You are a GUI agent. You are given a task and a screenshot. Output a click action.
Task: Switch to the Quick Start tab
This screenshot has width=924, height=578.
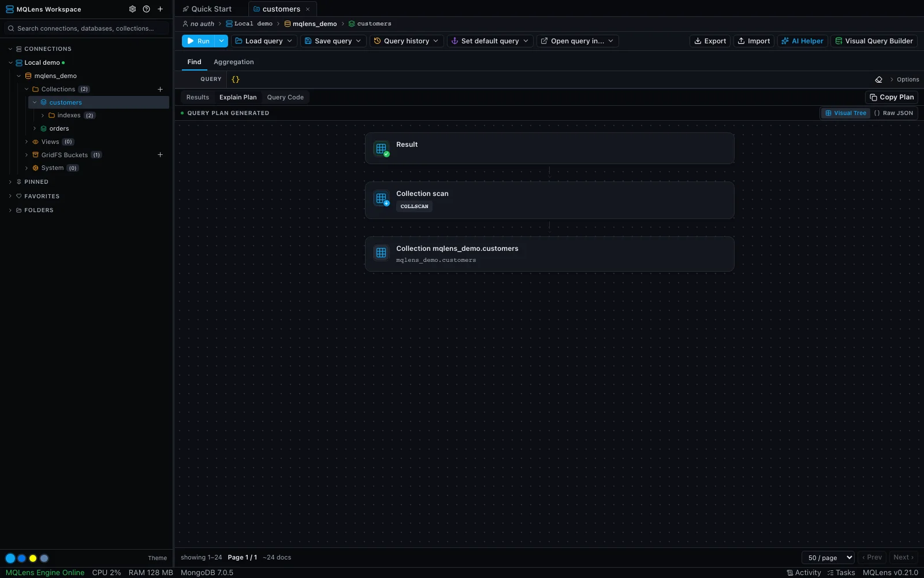[x=207, y=9]
